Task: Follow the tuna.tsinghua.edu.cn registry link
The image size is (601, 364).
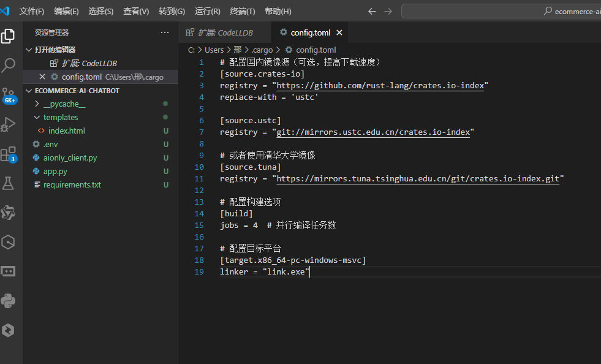Action: (418, 178)
